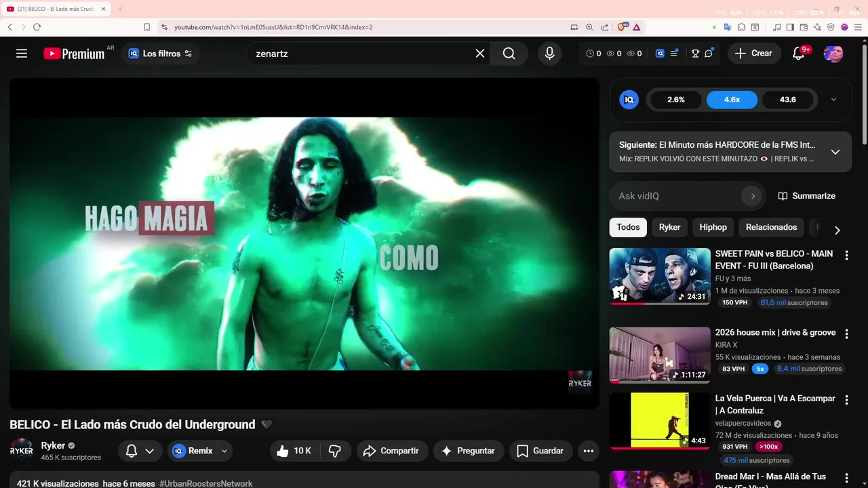
Task: Reload the current page
Action: [x=37, y=27]
